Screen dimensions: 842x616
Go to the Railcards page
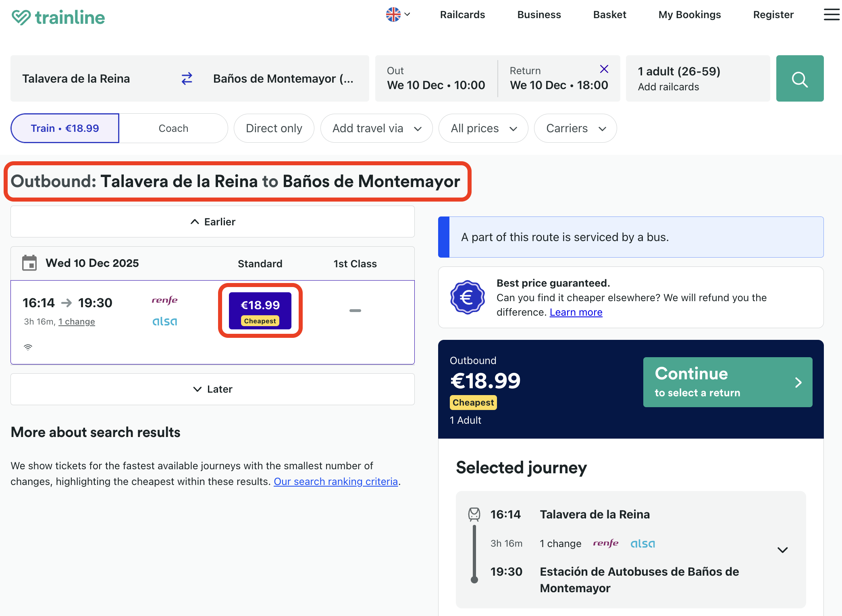(x=462, y=15)
